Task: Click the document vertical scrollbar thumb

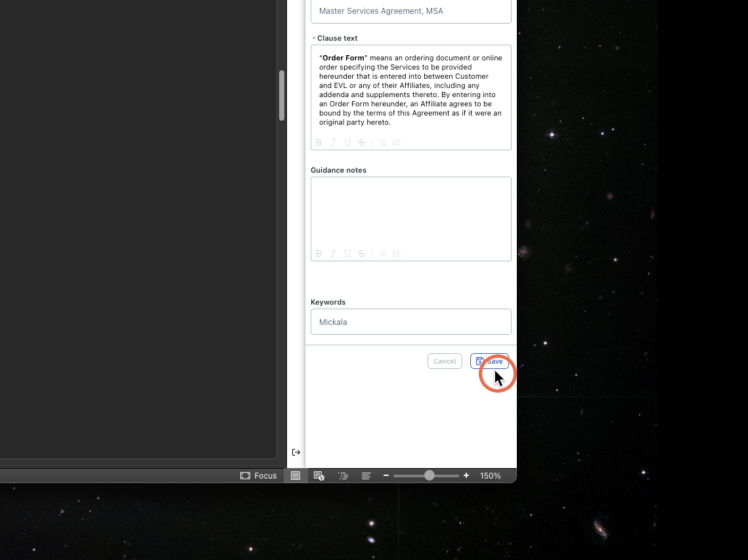Action: [282, 95]
